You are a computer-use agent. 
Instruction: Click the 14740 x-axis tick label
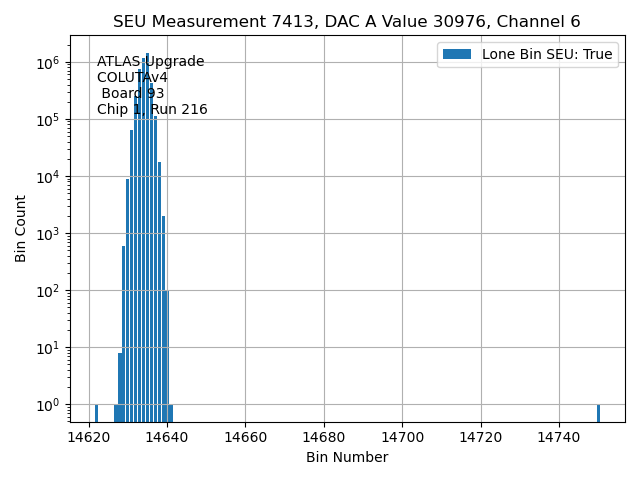tap(558, 437)
